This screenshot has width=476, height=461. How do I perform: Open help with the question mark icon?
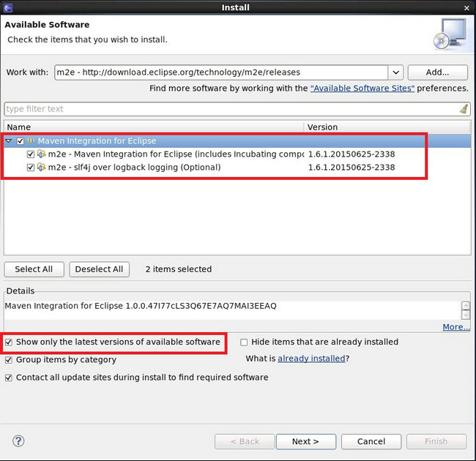pos(18,441)
